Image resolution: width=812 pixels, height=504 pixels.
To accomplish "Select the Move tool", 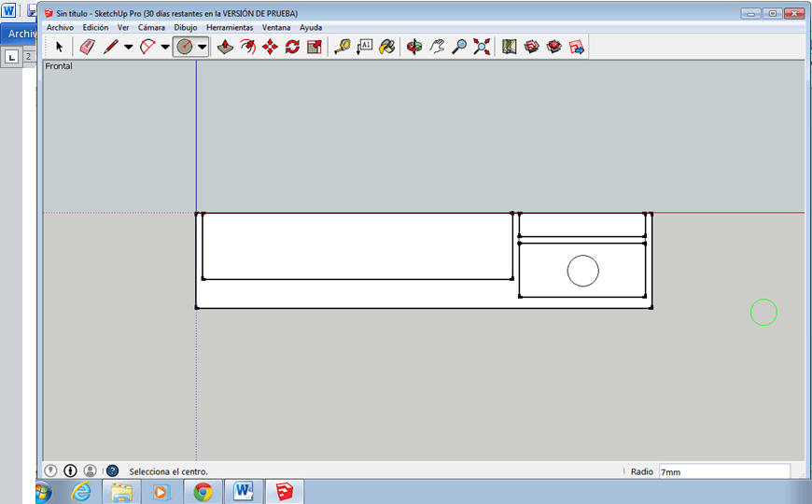I will 270,48.
